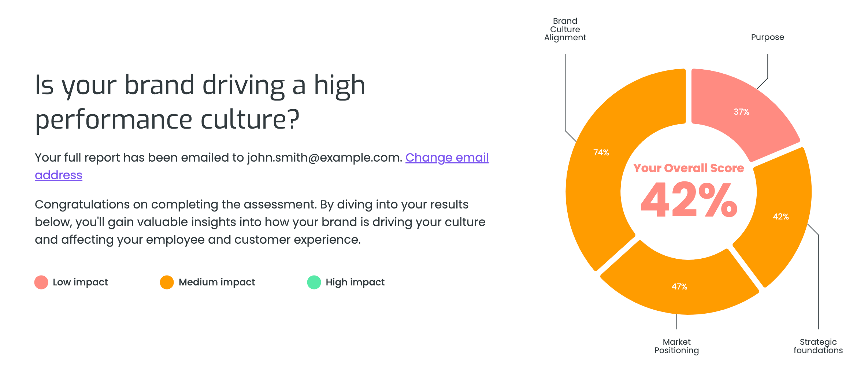Select the 47% Market Positioning segment
This screenshot has width=868, height=373.
pos(679,287)
